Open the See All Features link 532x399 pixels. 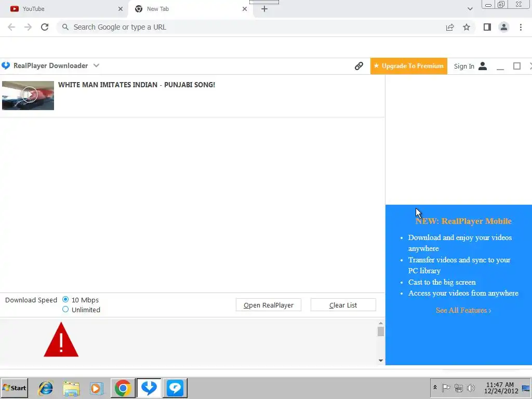[463, 310]
